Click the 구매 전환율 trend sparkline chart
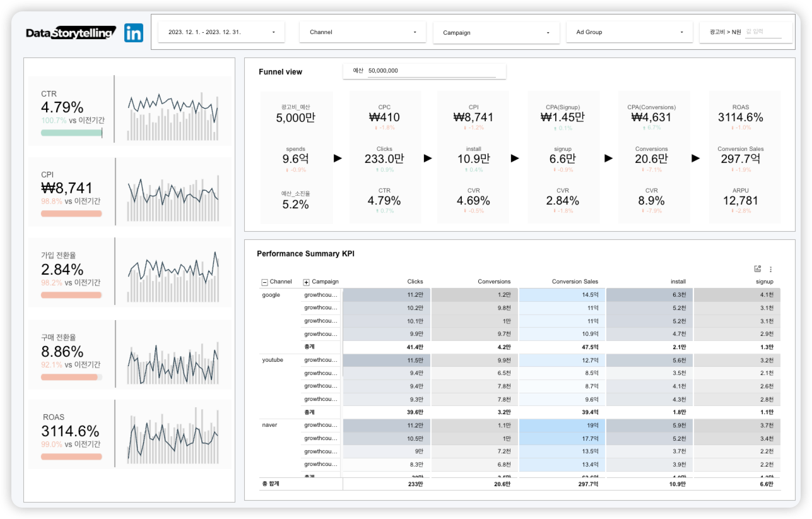The image size is (812, 519). coord(173,362)
